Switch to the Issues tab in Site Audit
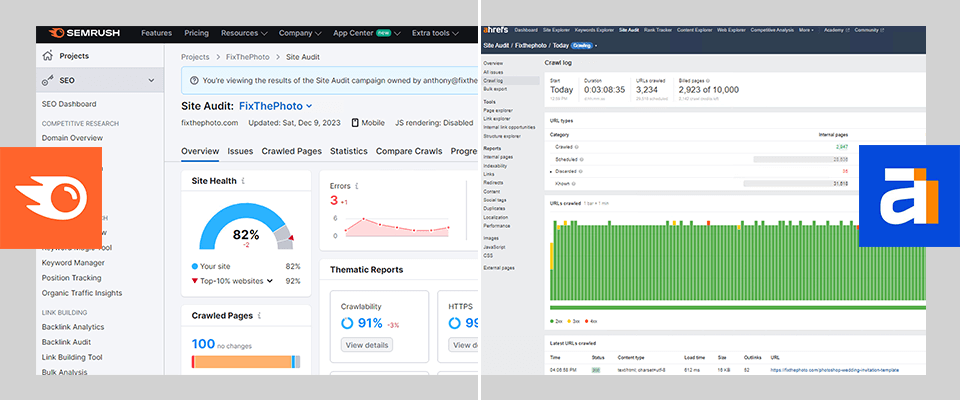This screenshot has height=400, width=960. point(240,151)
